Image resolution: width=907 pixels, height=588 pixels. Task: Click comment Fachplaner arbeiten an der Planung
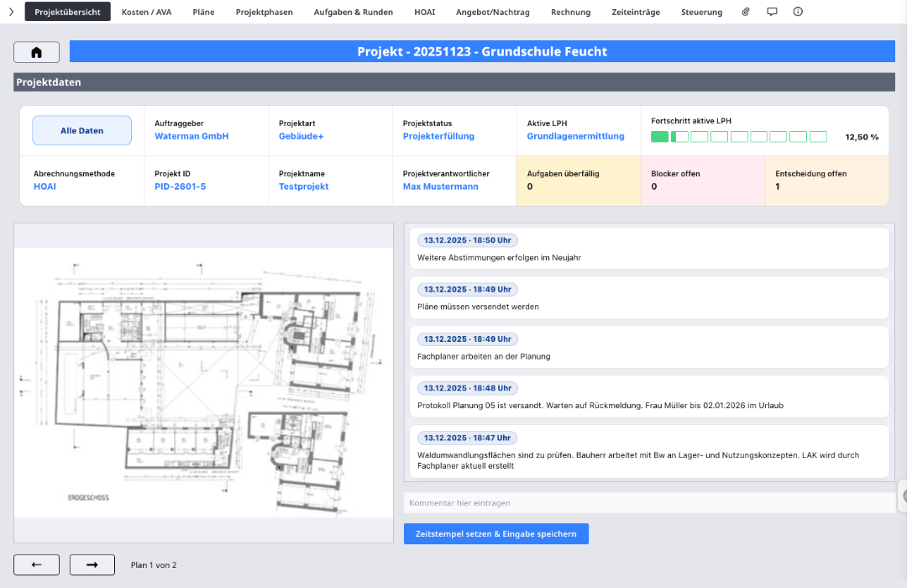pyautogui.click(x=484, y=356)
